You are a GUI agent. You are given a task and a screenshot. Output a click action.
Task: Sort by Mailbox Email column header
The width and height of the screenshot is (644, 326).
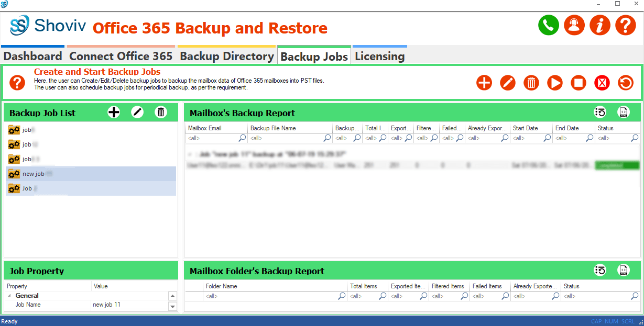[216, 128]
